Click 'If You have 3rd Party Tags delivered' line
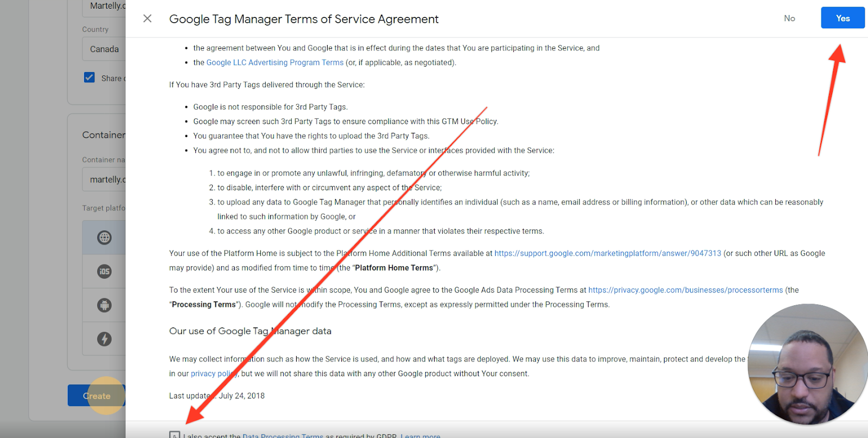 (x=267, y=85)
